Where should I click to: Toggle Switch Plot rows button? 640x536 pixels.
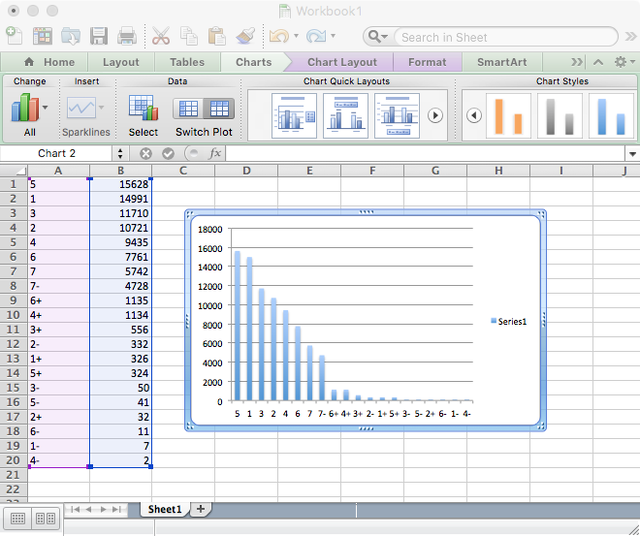coord(189,108)
